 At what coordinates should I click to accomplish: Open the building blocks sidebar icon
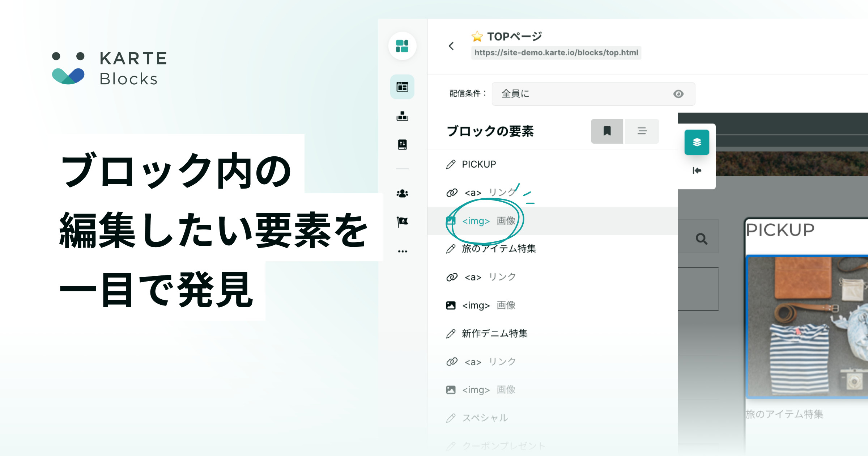(x=402, y=116)
